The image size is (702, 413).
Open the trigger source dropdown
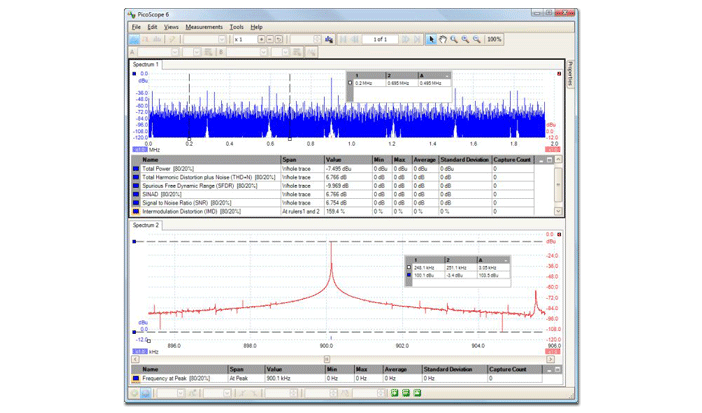227,393
